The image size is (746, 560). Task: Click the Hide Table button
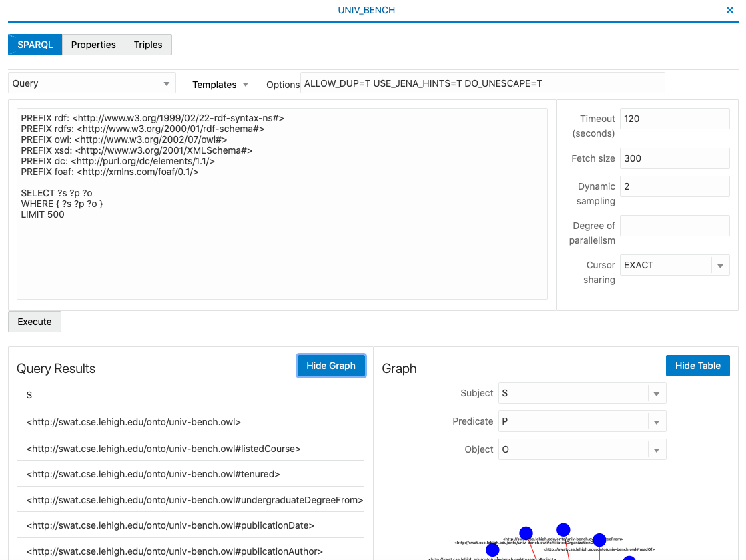tap(697, 366)
